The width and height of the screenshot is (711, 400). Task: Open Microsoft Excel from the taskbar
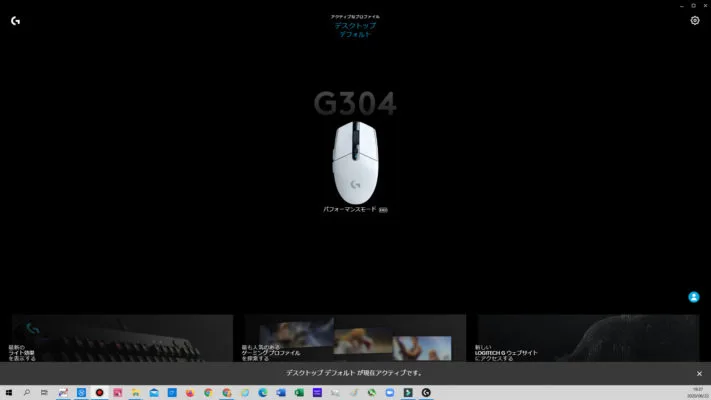pyautogui.click(x=299, y=393)
